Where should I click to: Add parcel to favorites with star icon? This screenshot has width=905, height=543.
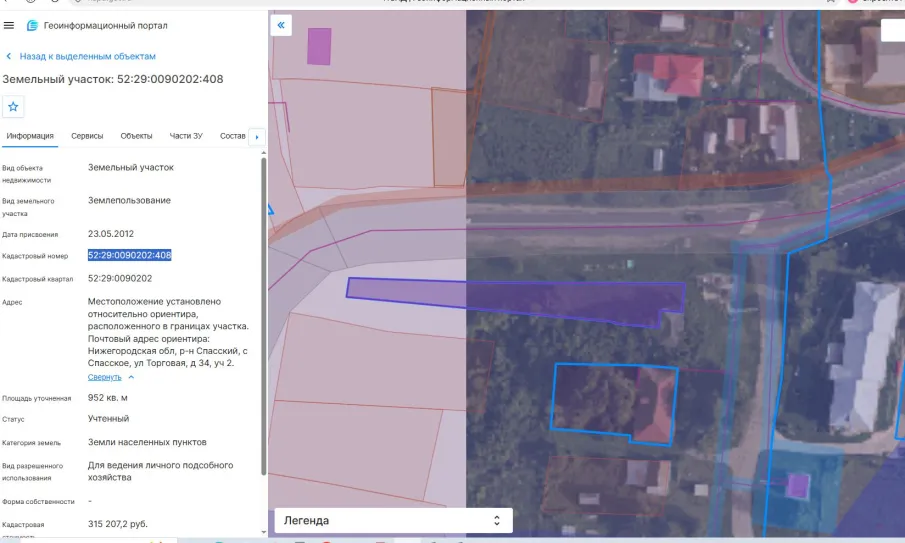coord(13,107)
